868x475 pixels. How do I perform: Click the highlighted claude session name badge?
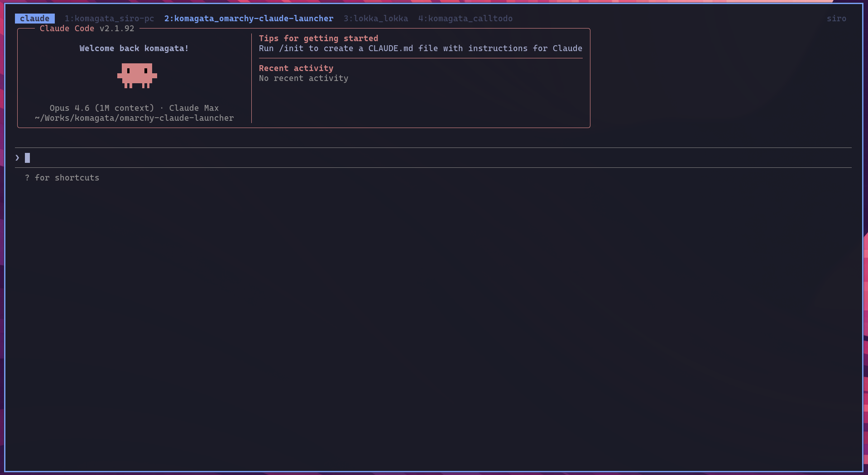34,19
